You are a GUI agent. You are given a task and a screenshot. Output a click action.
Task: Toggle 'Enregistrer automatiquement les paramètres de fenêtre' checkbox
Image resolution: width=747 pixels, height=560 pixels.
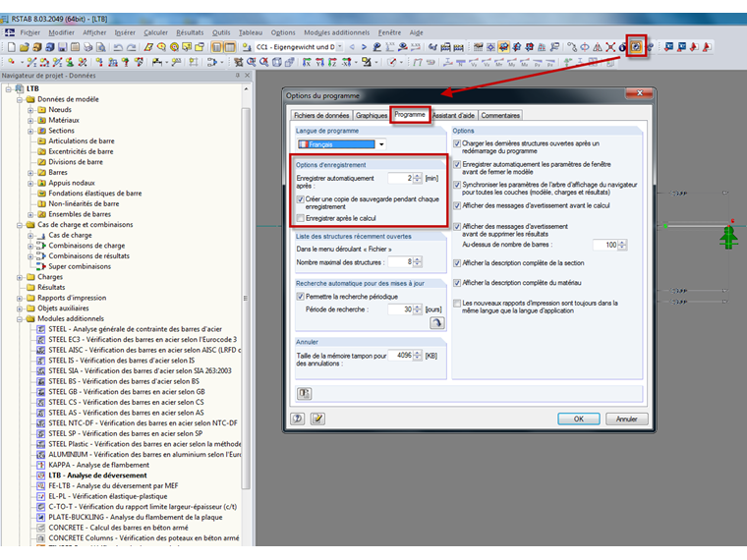point(457,164)
